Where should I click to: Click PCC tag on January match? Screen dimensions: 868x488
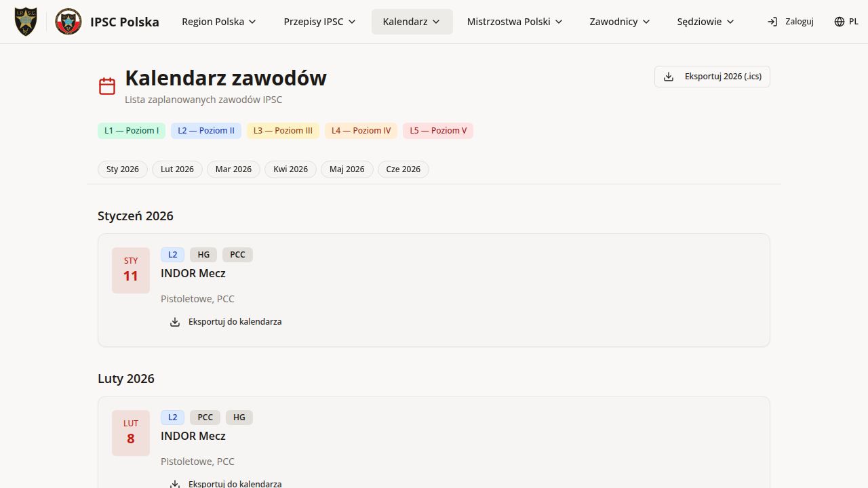[237, 255]
